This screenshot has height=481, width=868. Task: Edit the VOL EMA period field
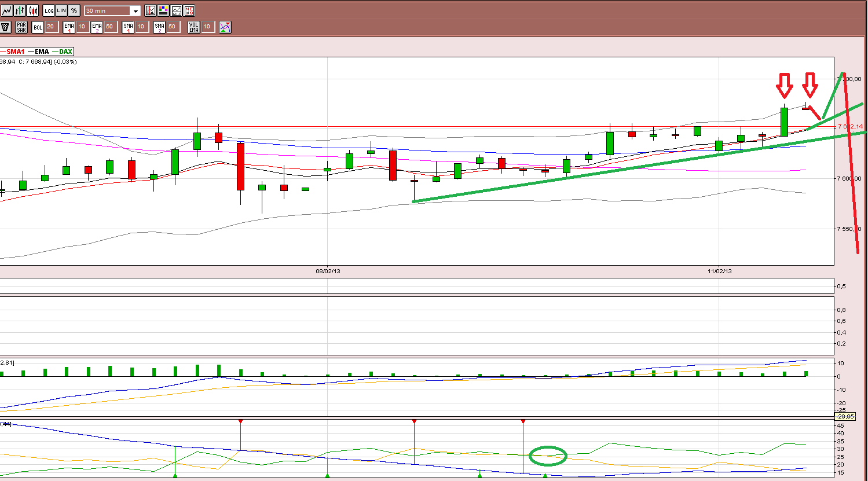(x=207, y=27)
